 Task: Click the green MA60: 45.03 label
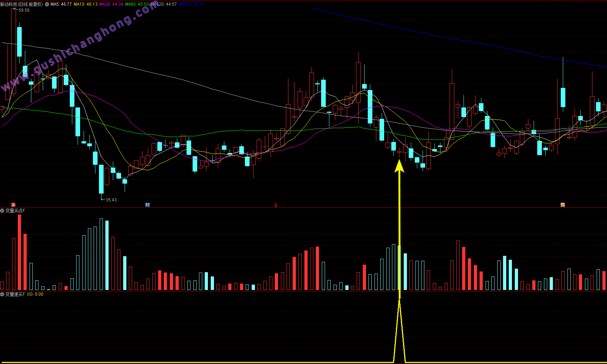click(x=137, y=4)
